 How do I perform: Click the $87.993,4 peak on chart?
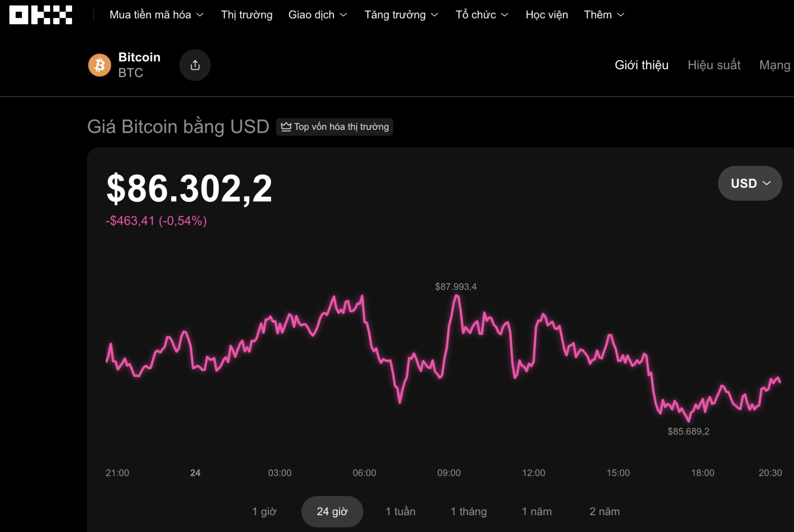coord(457,296)
